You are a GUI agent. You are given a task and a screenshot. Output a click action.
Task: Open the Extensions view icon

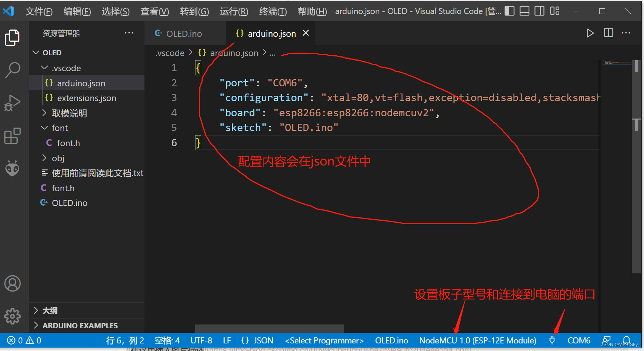(12, 136)
